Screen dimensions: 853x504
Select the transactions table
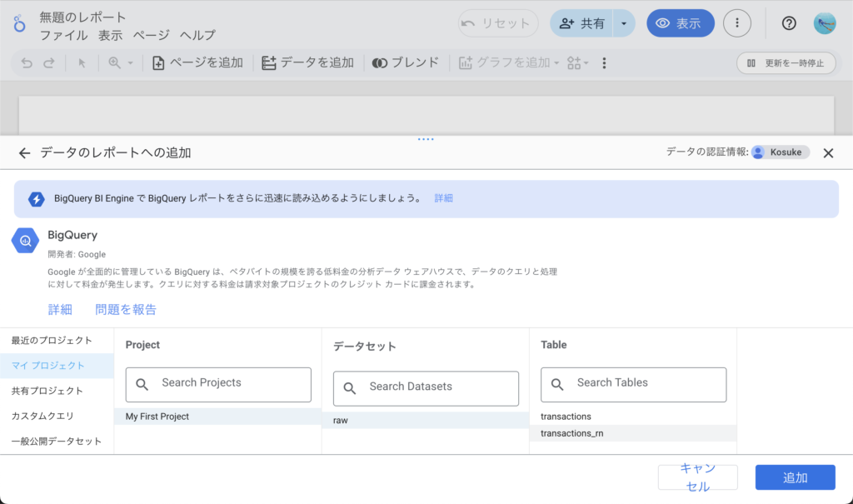coord(566,417)
